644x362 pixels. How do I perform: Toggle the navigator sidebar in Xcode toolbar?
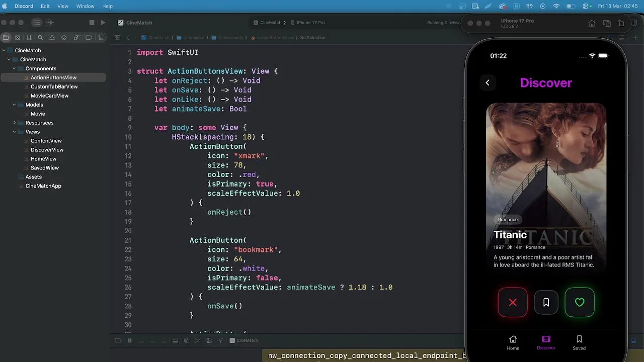37,23
